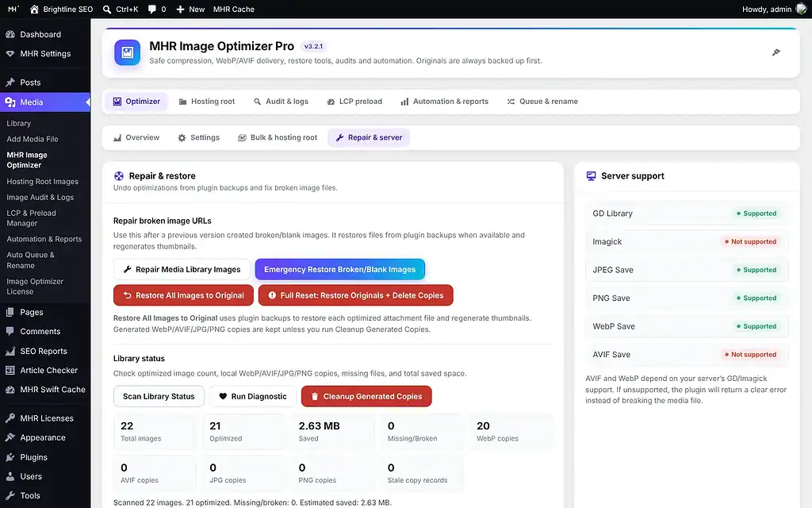This screenshot has height=508, width=812.
Task: Click Full Reset: Restore Originals + Delete Copies
Action: tap(356, 295)
